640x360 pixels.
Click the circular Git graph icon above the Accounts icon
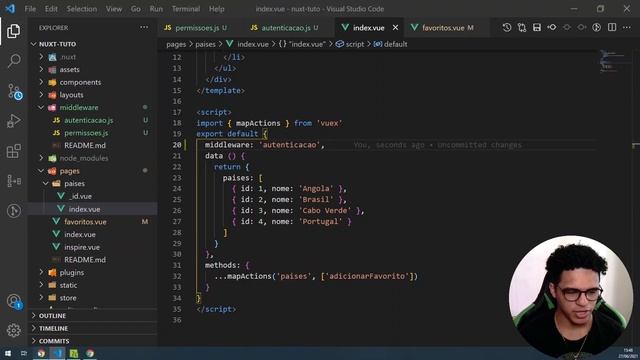coord(13,211)
